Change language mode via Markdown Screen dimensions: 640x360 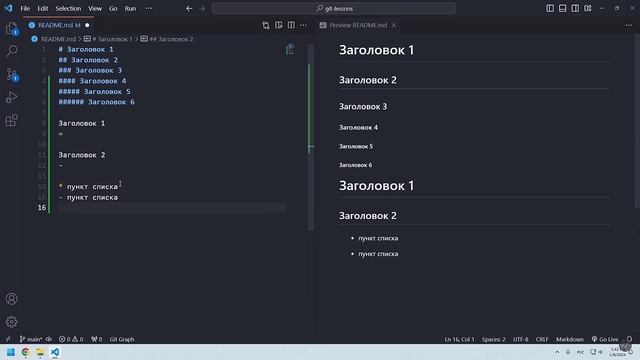click(x=569, y=339)
